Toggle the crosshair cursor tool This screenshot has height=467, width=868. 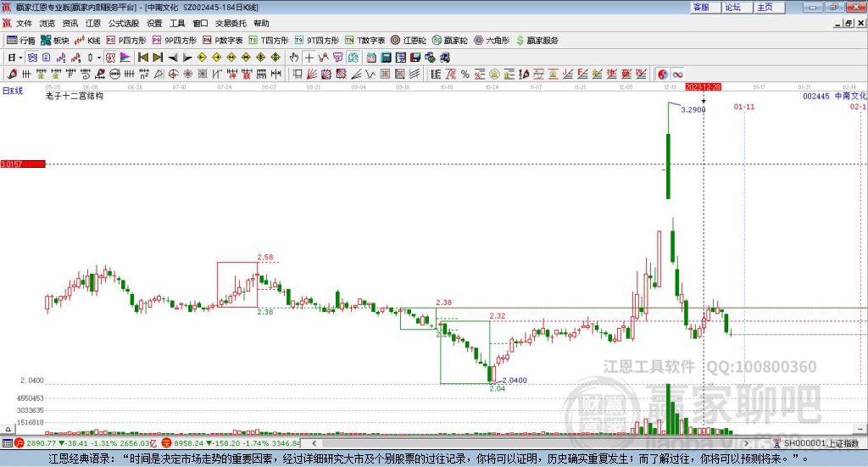point(309,58)
